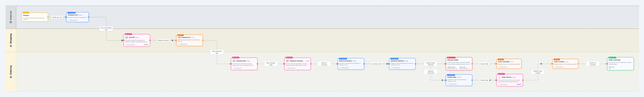Click the globe icon on the External lane
Screen dimensions: 644x97
click(x=11, y=22)
